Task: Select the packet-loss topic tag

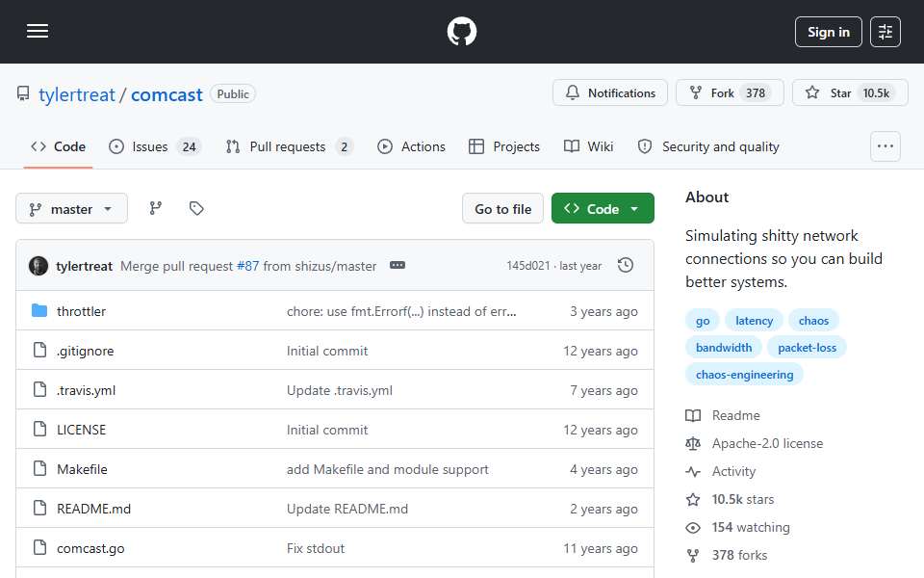Action: click(807, 348)
